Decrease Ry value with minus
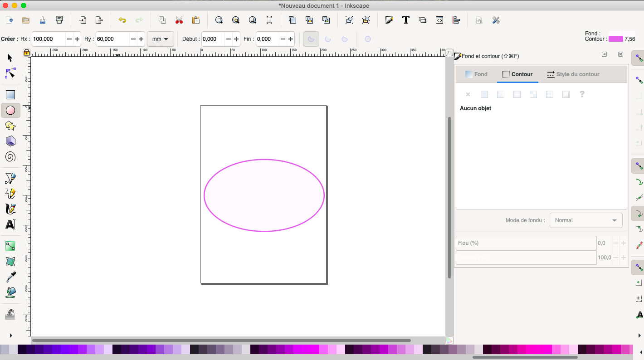 [133, 39]
